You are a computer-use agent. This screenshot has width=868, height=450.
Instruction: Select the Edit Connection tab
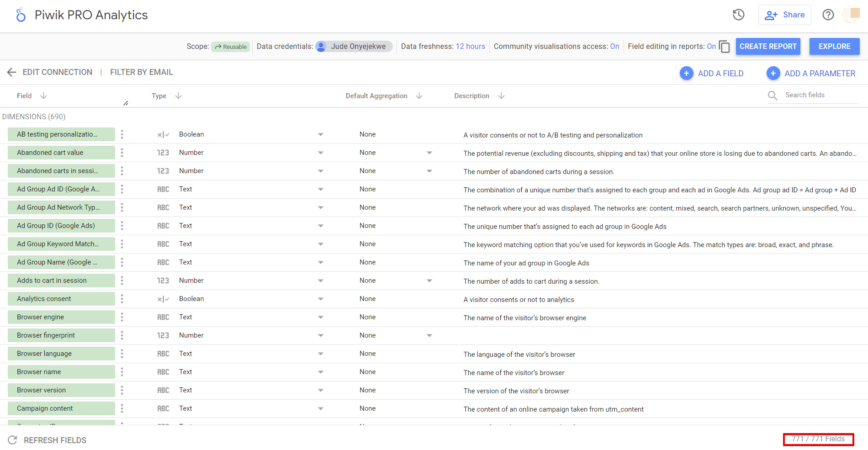57,72
